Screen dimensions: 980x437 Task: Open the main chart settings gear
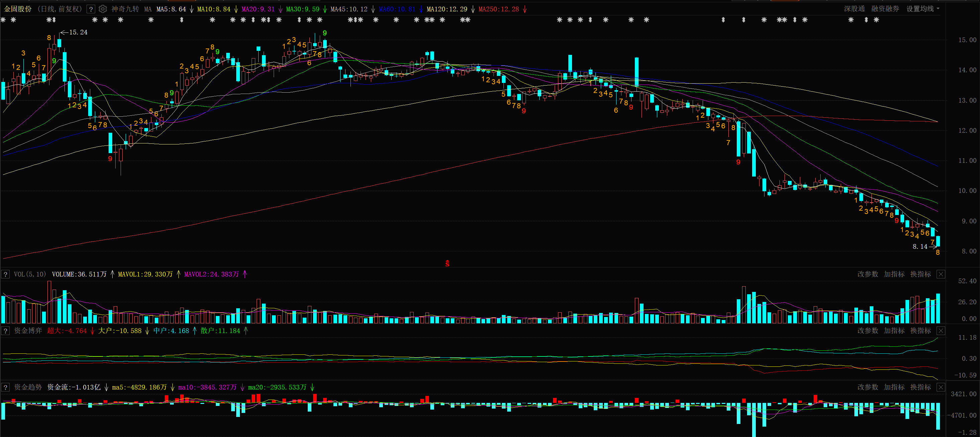[x=103, y=9]
